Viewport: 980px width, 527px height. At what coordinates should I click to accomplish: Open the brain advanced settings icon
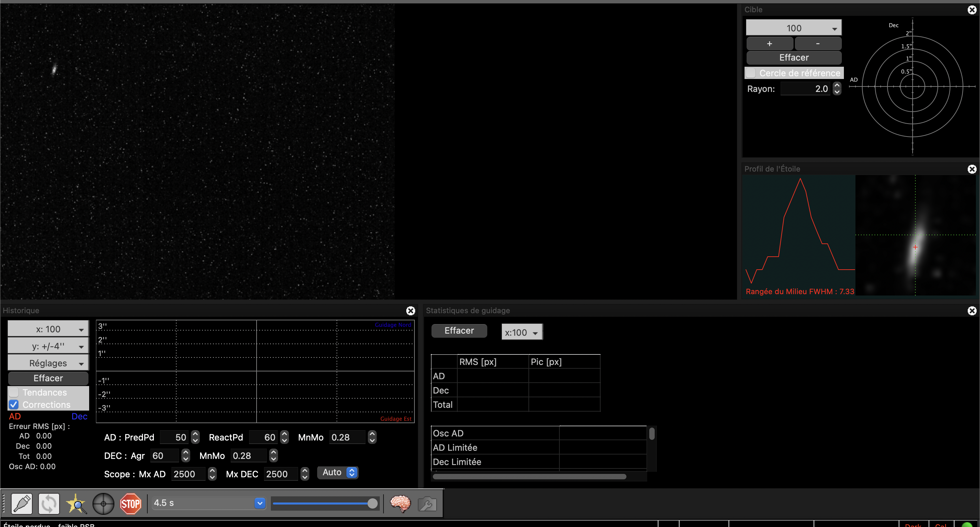400,504
